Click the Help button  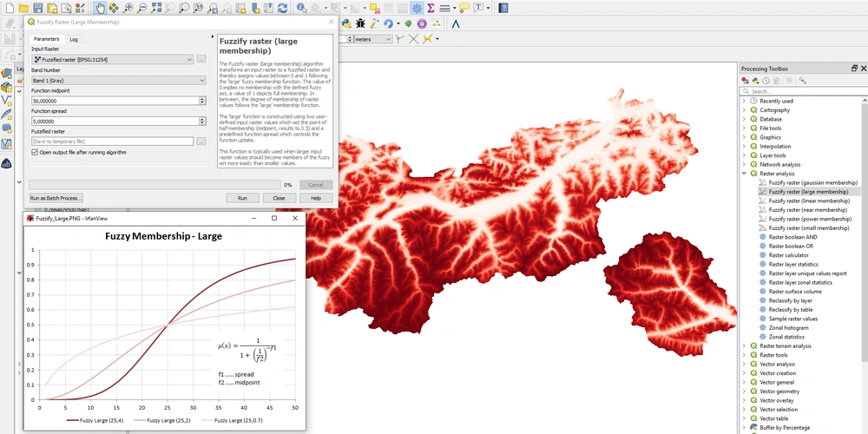click(x=316, y=198)
